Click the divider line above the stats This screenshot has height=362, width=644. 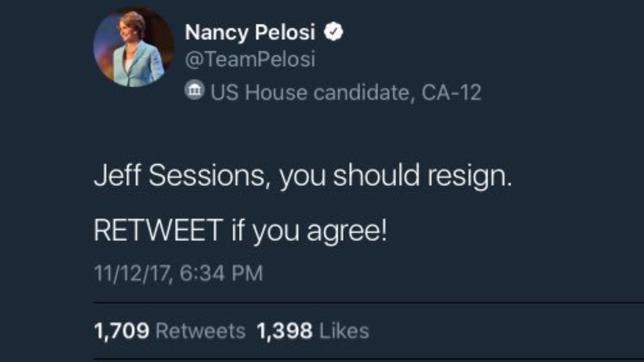coord(368,303)
